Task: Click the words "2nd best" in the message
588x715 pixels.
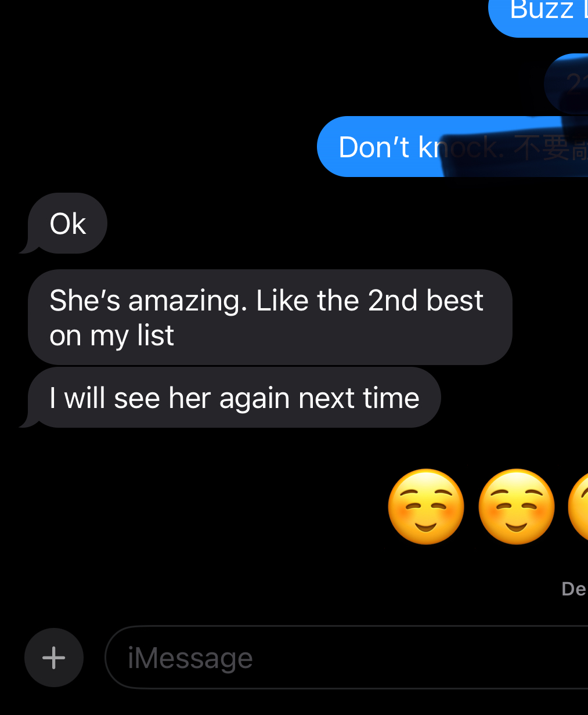Action: point(425,301)
